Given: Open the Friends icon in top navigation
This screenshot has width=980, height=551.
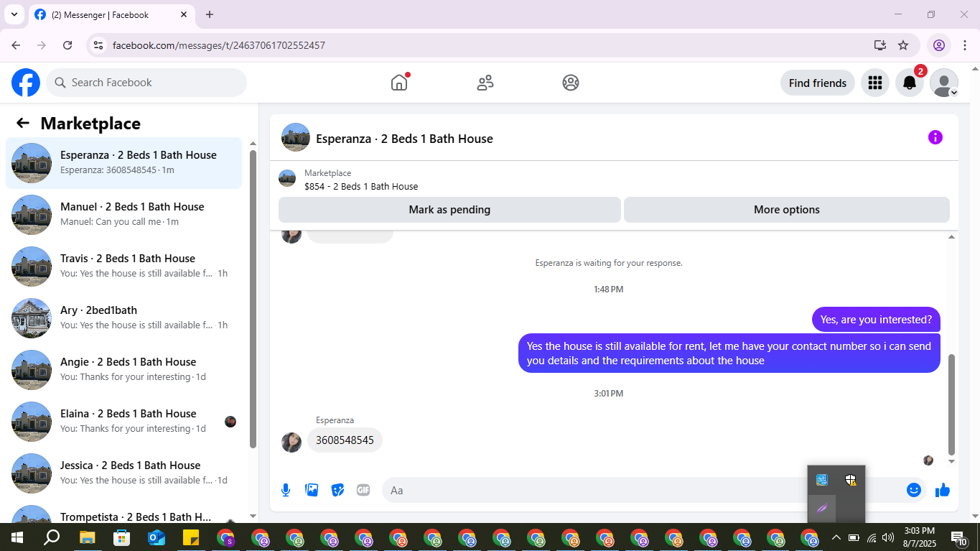Looking at the screenshot, I should 485,83.
